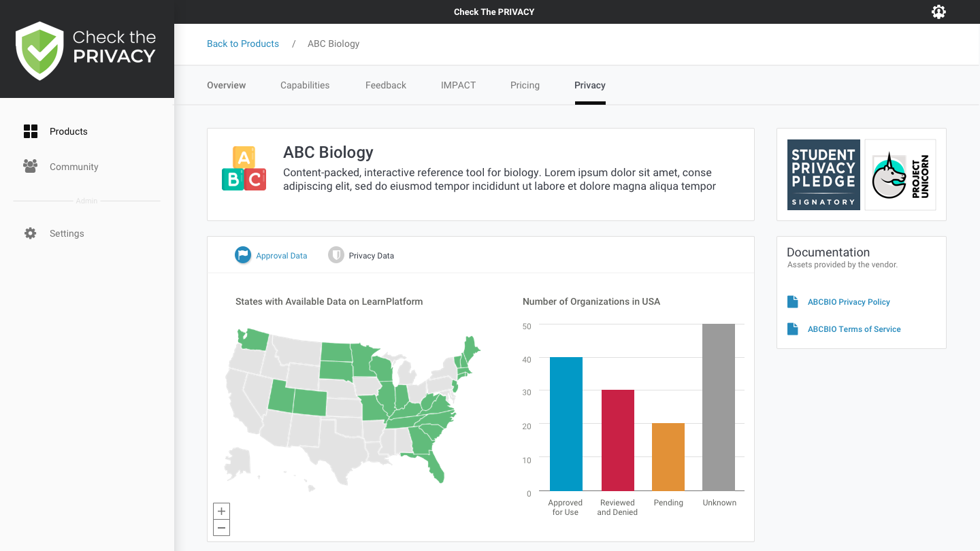
Task: Open ABCBIO Terms of Service link
Action: [x=853, y=329]
